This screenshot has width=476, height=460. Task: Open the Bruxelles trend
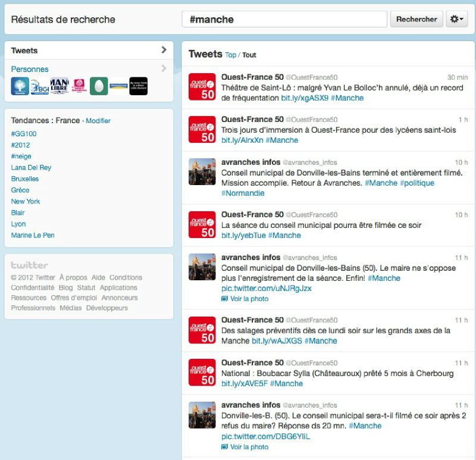(24, 179)
